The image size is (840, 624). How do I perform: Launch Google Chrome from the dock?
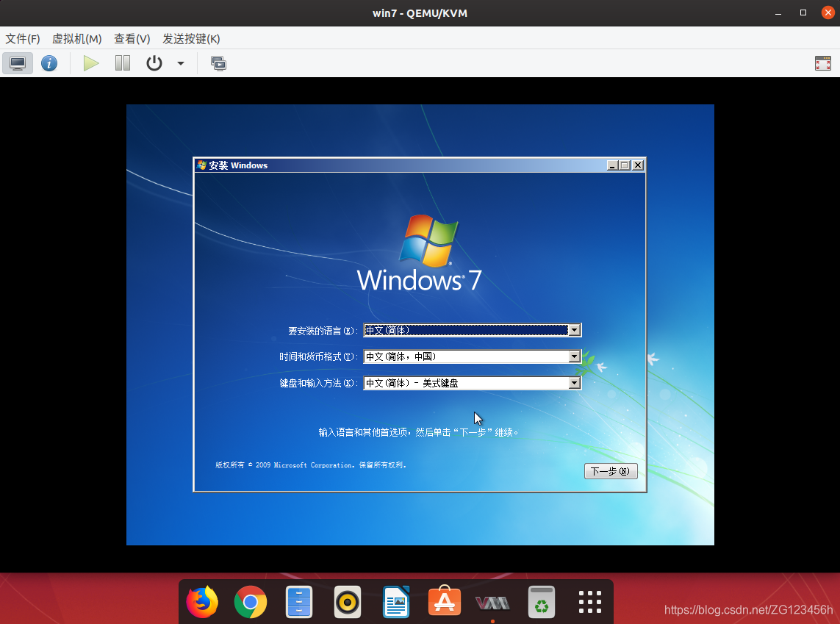[250, 602]
